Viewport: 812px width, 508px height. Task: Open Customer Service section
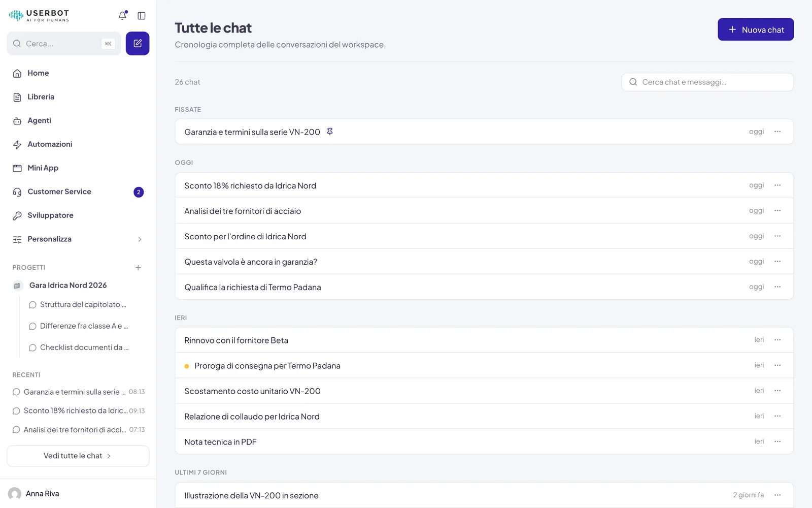click(x=78, y=192)
